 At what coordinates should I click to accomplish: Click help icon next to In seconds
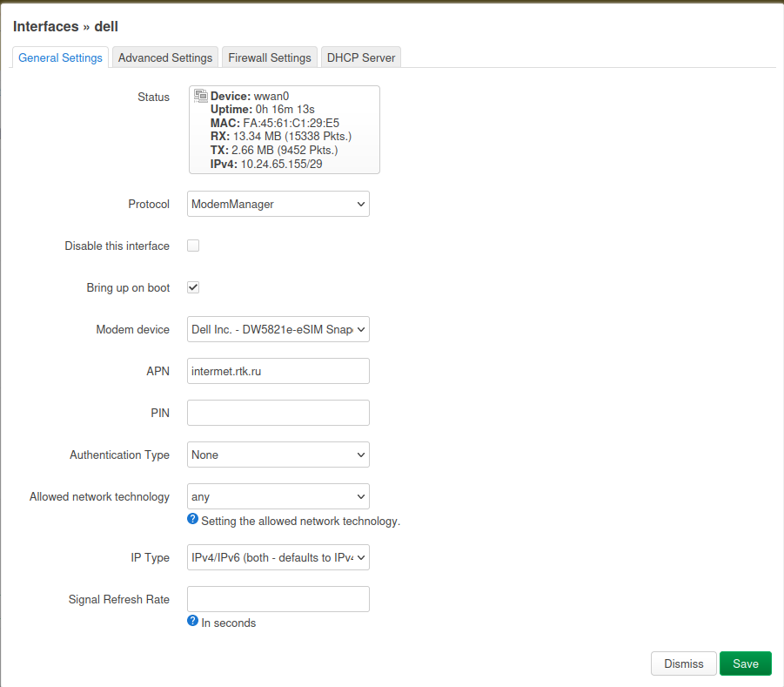coord(192,621)
